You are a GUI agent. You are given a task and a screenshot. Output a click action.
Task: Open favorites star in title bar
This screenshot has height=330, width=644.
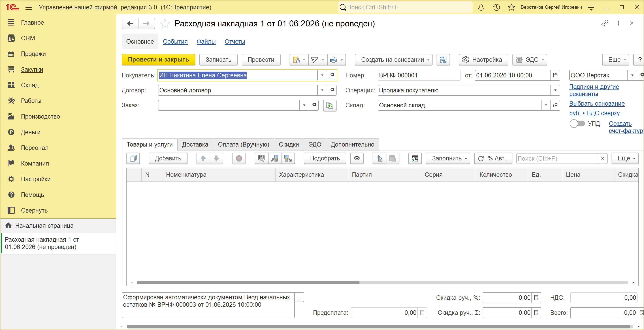click(x=512, y=7)
